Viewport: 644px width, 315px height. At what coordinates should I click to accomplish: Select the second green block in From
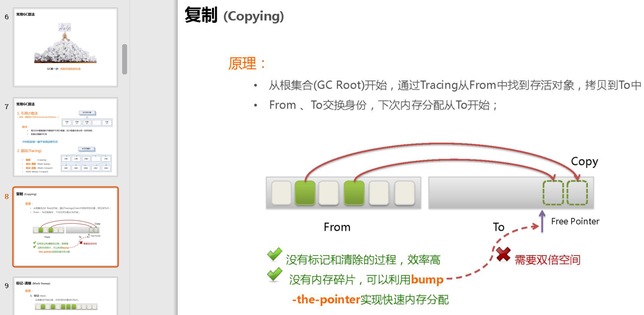click(354, 193)
